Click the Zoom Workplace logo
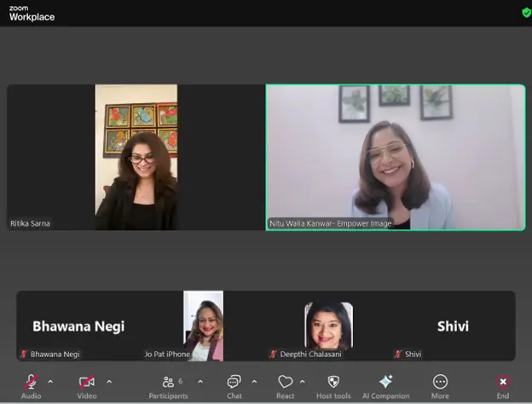 click(32, 13)
